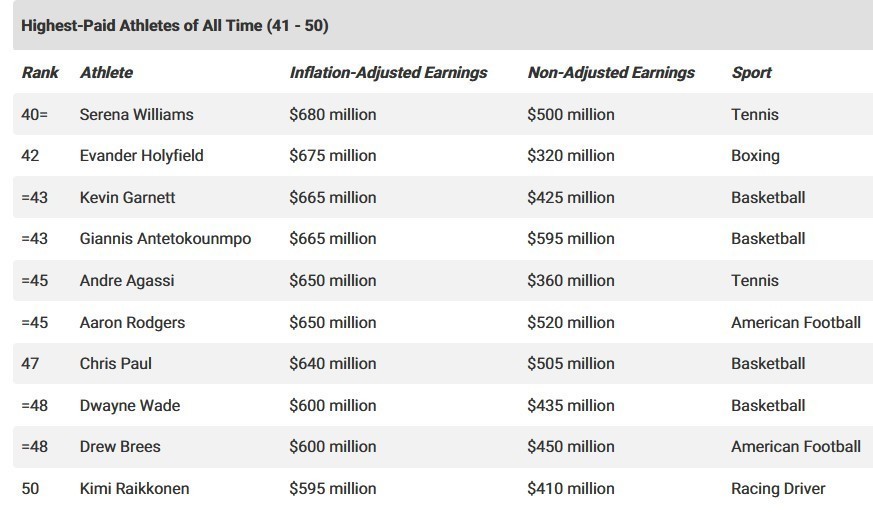Click the table title Highest-Paid Athletes of All Time
The image size is (873, 514).
tap(175, 26)
